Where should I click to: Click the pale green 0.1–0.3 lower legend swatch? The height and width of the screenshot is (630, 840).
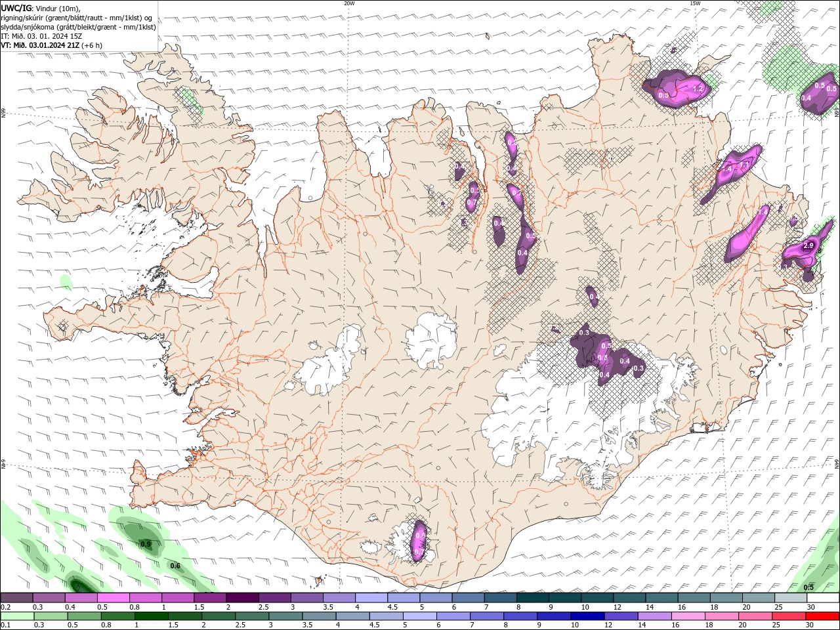[x=18, y=616]
